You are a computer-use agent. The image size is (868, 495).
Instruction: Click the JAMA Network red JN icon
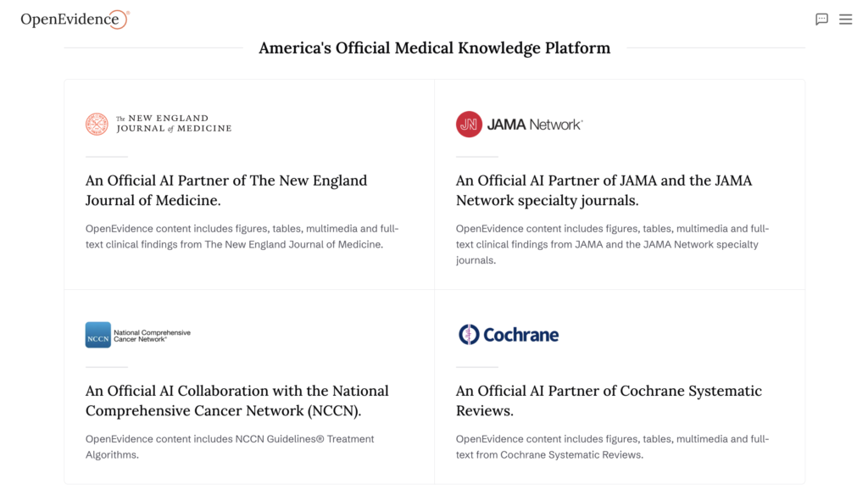pyautogui.click(x=469, y=124)
